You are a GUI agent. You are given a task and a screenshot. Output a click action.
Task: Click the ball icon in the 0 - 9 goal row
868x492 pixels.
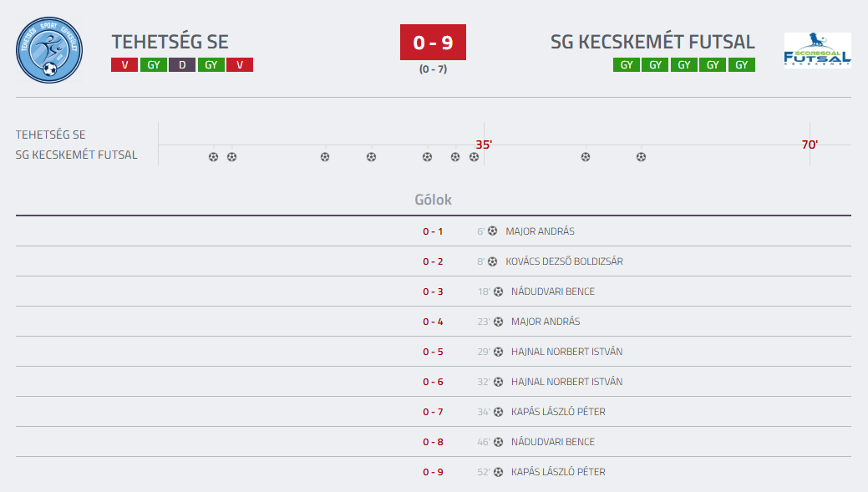[x=498, y=472]
